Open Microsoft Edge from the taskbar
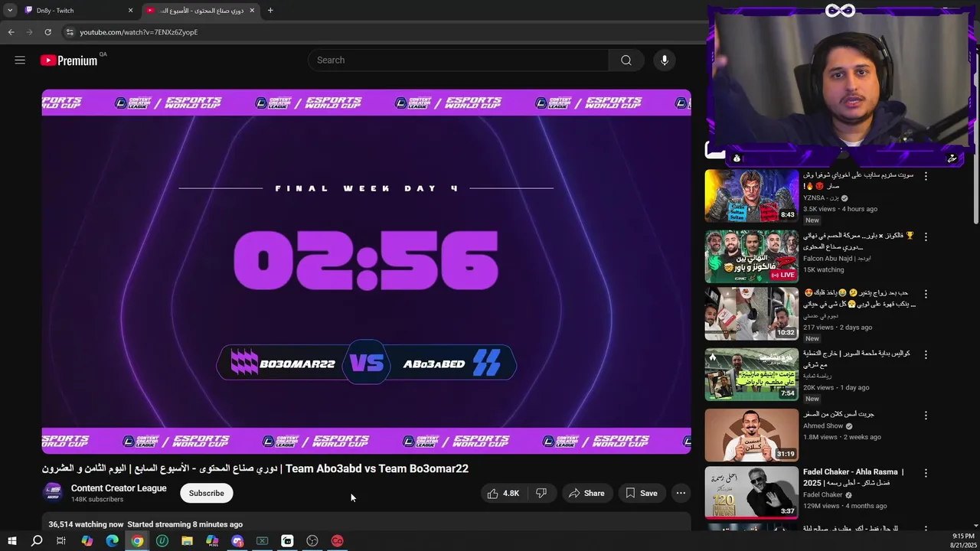 tap(112, 541)
